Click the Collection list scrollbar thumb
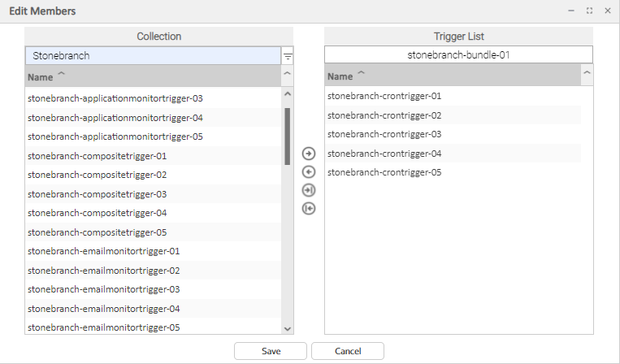Viewport: 620px width, 364px height. click(287, 136)
